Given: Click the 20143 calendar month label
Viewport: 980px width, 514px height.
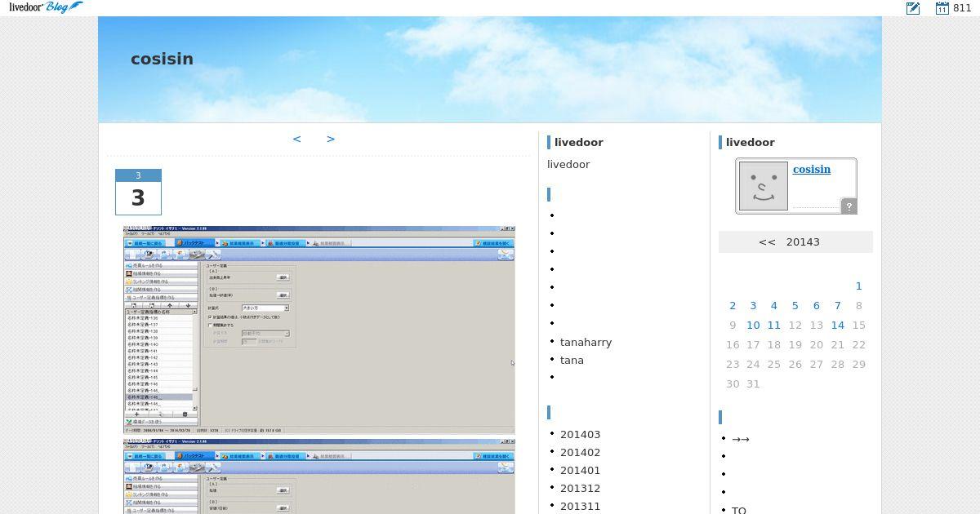Looking at the screenshot, I should 803,241.
